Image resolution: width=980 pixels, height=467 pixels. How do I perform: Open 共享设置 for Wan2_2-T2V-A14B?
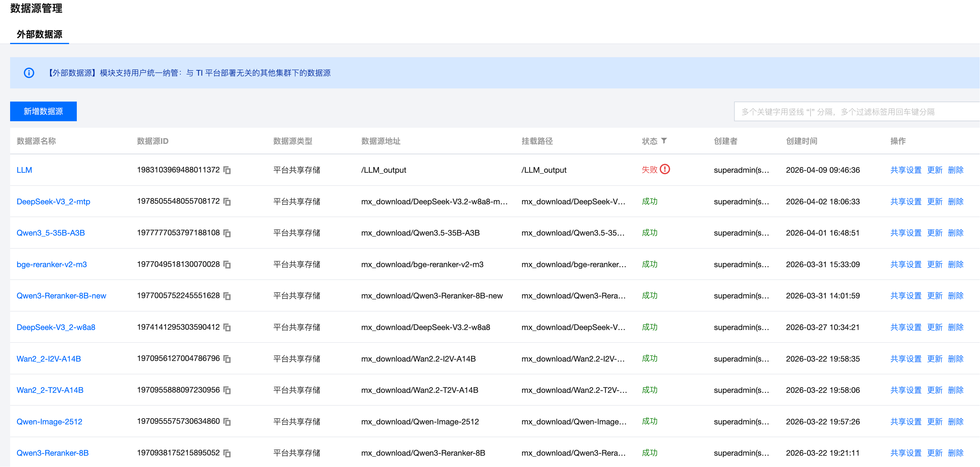(x=906, y=390)
